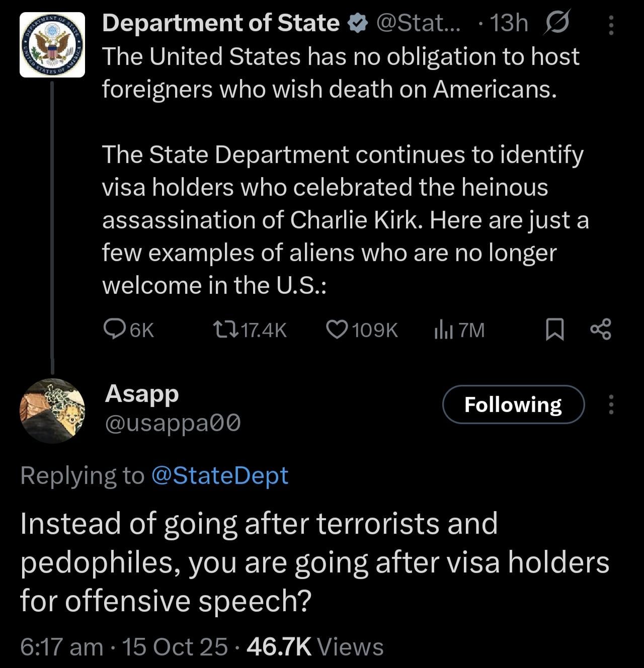Click the 13h timestamp on the tweet

(x=509, y=24)
